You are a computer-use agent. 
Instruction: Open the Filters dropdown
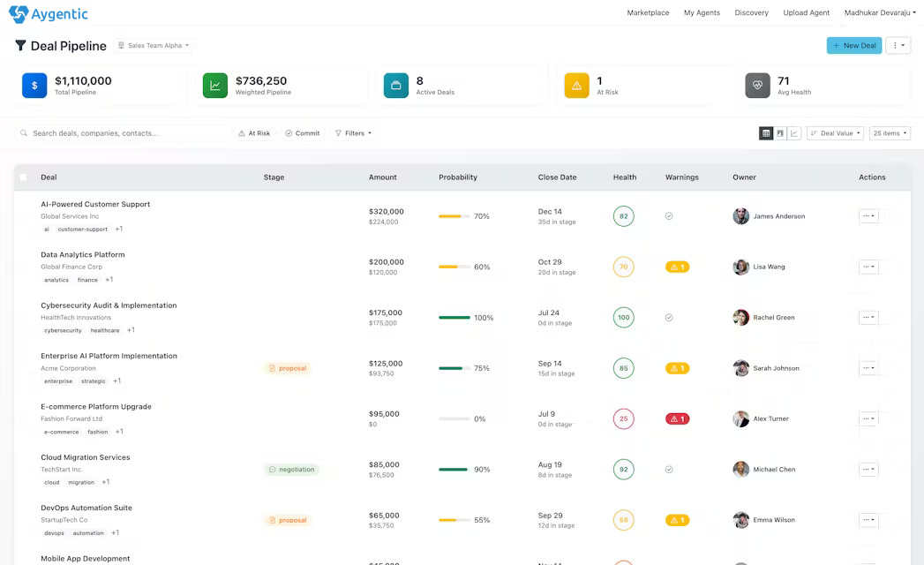[353, 133]
